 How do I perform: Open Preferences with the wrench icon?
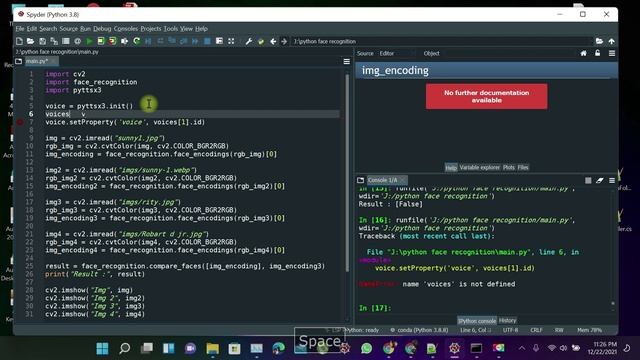(249, 41)
